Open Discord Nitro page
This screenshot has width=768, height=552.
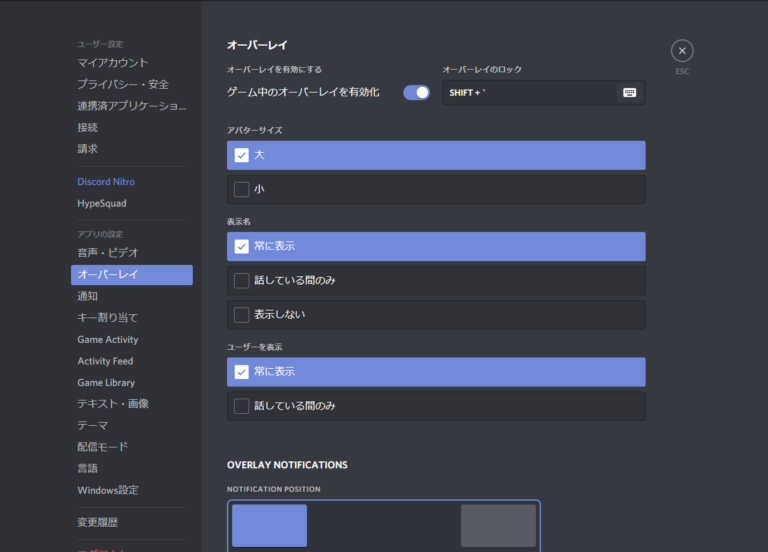(x=106, y=182)
